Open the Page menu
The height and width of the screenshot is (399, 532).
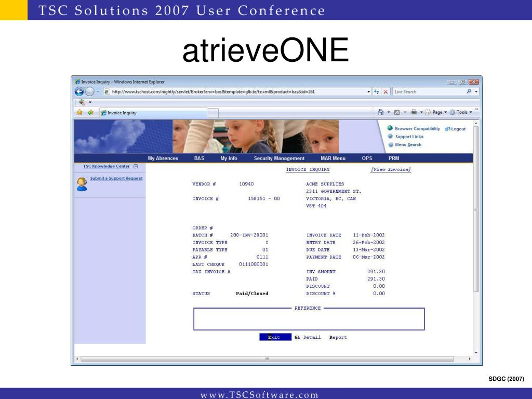click(436, 112)
